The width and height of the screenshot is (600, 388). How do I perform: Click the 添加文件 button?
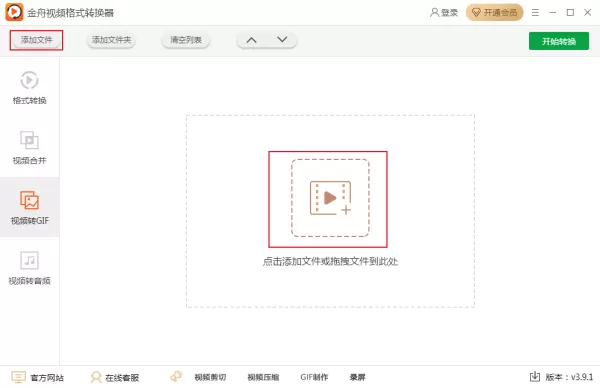pyautogui.click(x=36, y=40)
